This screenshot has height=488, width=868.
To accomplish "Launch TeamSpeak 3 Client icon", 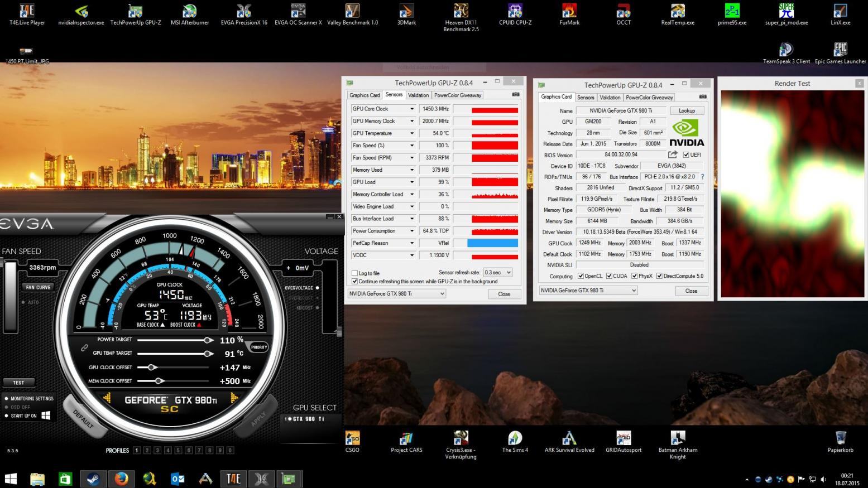I will point(786,54).
